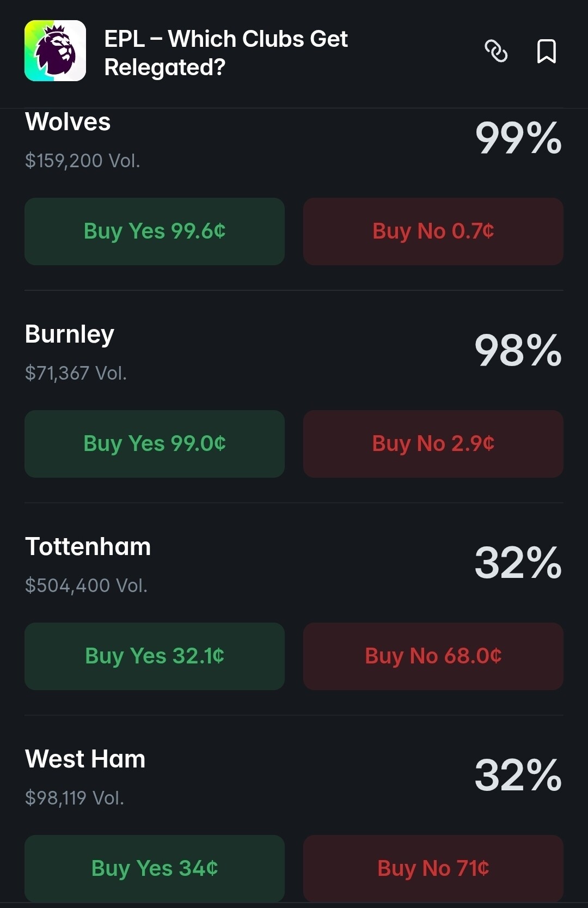Image resolution: width=588 pixels, height=908 pixels.
Task: Select Buy No 2.9¢ for Burnley
Action: pyautogui.click(x=433, y=443)
